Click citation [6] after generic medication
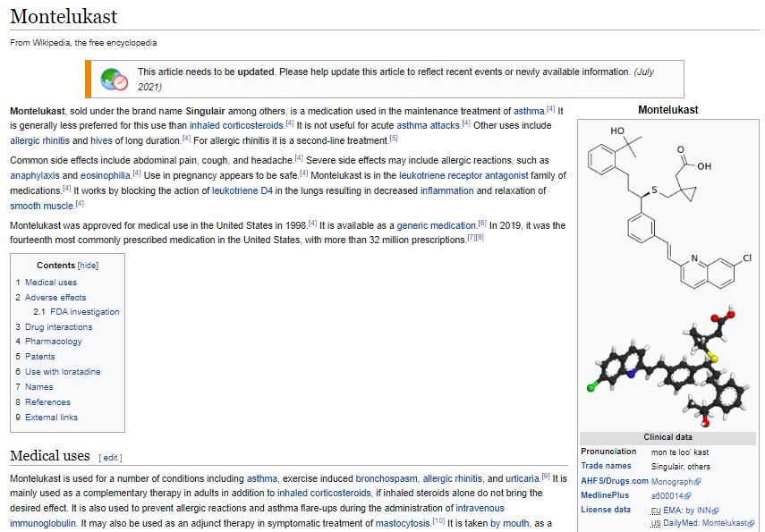Screen dimensions: 765x532 (482, 224)
